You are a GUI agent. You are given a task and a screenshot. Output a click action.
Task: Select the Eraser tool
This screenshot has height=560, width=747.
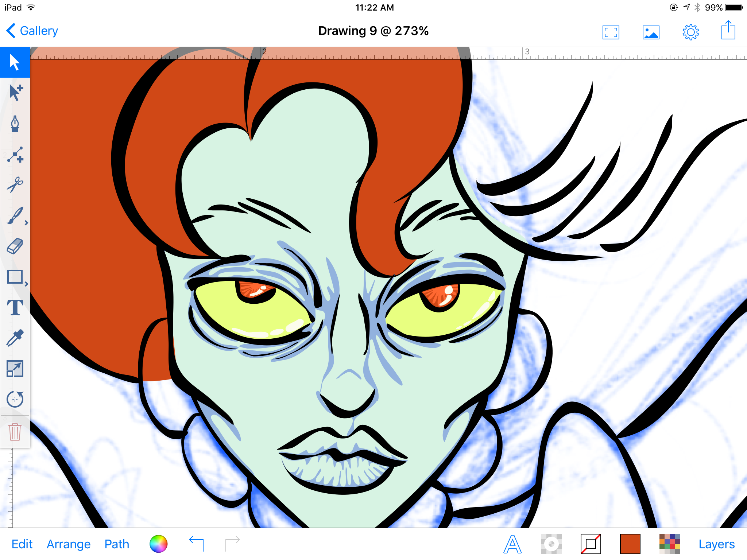point(15,246)
